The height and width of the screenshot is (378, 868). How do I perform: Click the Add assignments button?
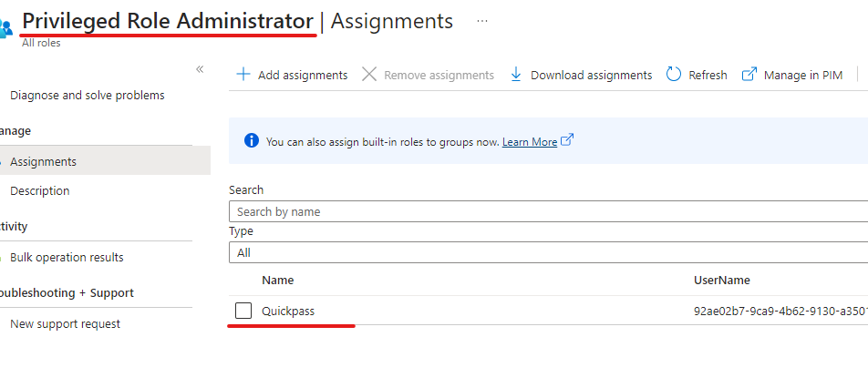(x=293, y=75)
